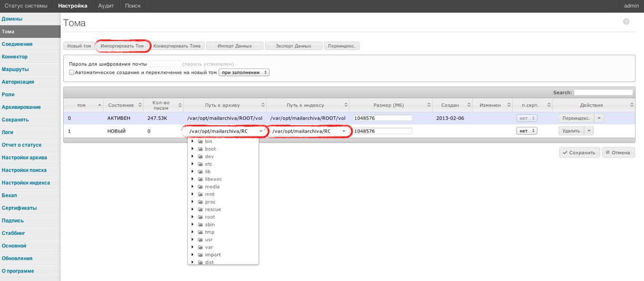Open the help question mark icon
Image resolution: width=644 pixels, height=281 pixels.
point(626,22)
